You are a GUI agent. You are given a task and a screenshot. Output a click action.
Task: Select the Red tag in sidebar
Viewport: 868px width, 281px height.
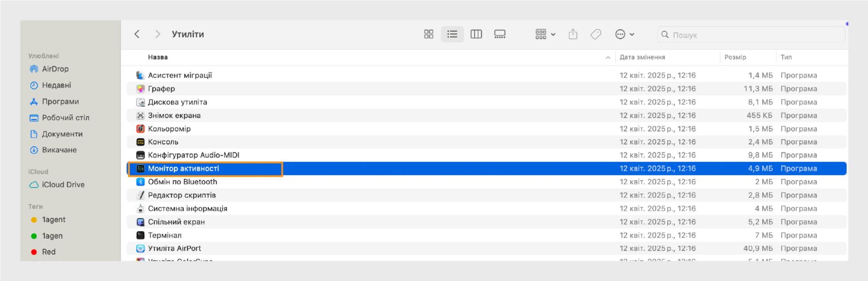coord(48,252)
